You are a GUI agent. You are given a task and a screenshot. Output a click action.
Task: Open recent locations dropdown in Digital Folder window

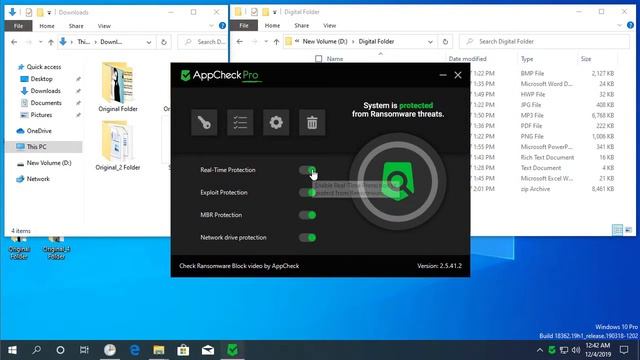266,42
